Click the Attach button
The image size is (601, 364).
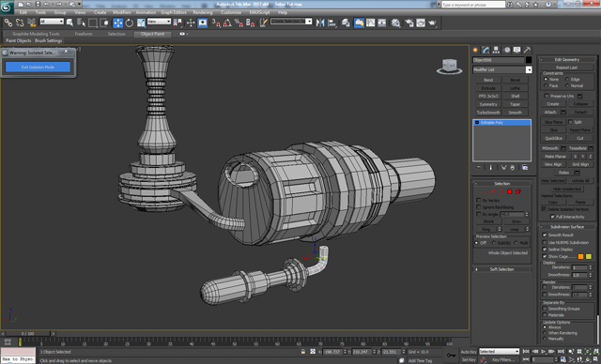click(x=550, y=113)
